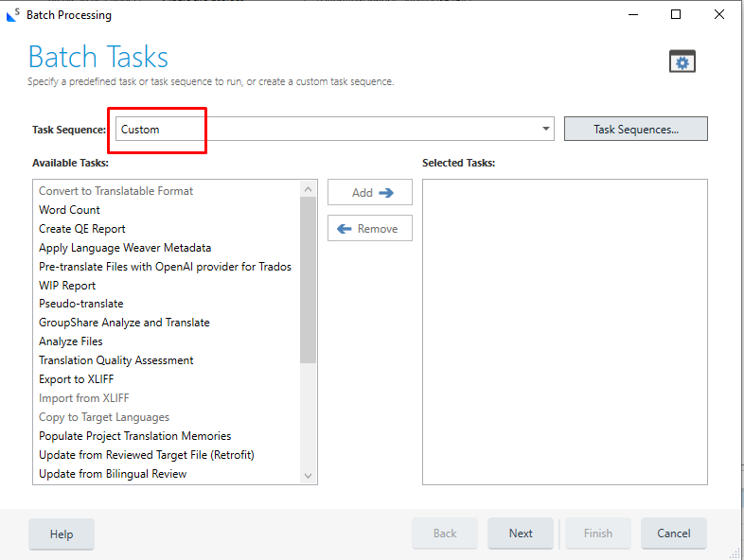Click the Trados app icon in title bar
Viewport: 744px width, 560px height.
[12, 14]
